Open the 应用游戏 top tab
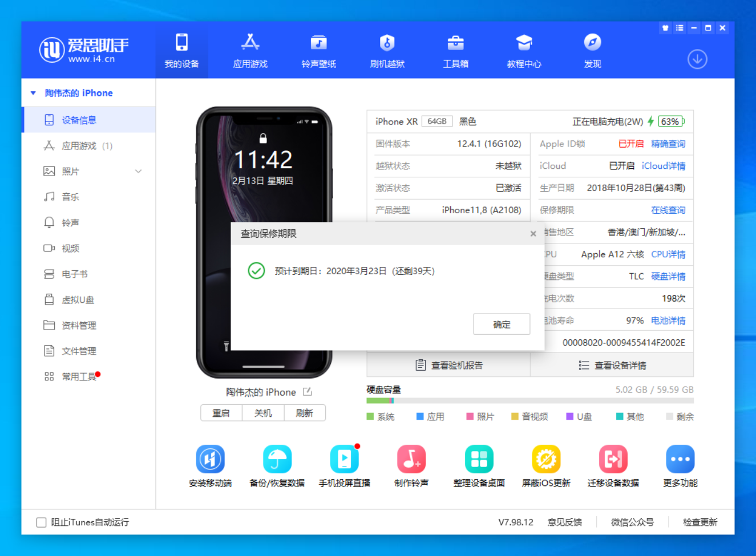Screen dimensions: 756x556 click(x=250, y=51)
